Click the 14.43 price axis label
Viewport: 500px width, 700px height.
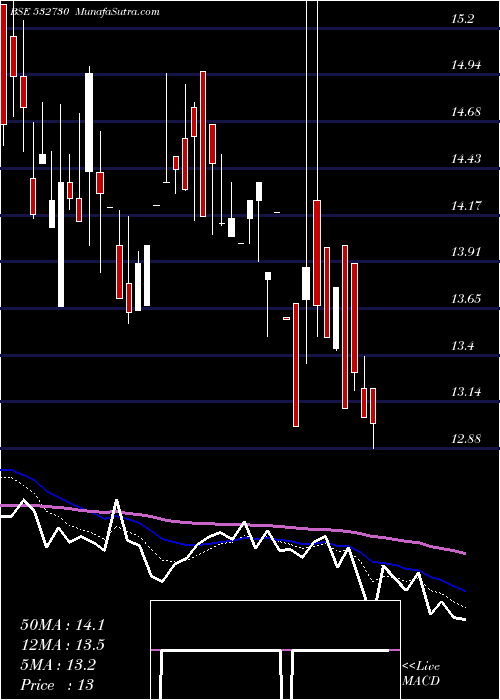(467, 159)
